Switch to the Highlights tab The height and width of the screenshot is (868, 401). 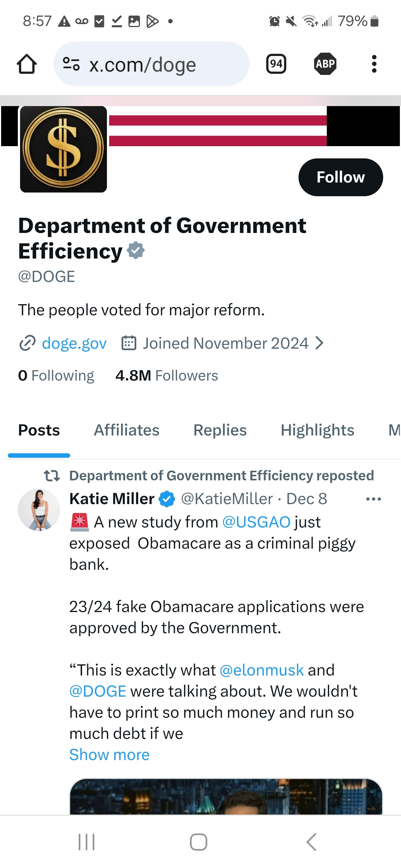317,430
